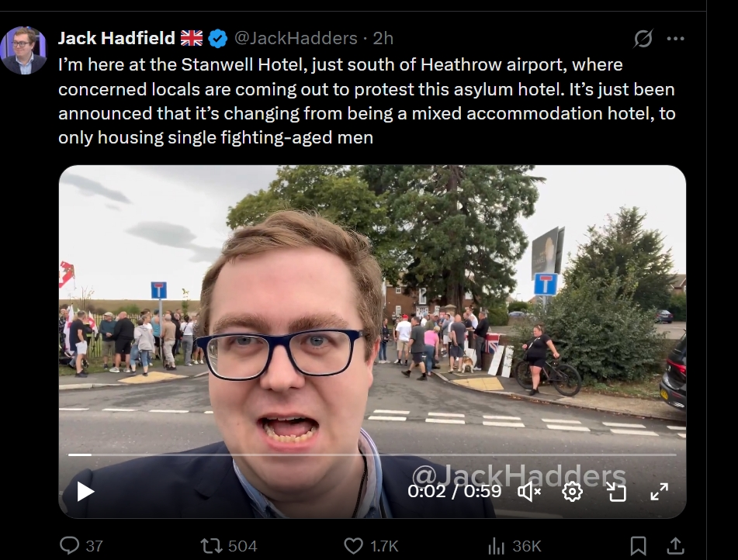Open video settings gear
The width and height of the screenshot is (738, 560).
click(x=572, y=491)
